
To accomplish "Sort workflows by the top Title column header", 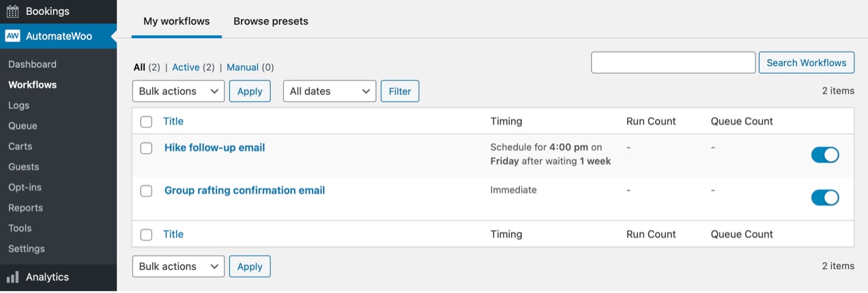I will click(173, 121).
